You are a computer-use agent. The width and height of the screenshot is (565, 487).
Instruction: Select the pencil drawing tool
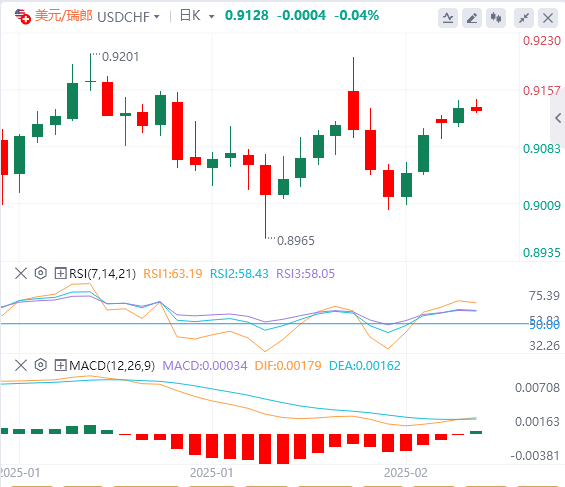click(472, 18)
